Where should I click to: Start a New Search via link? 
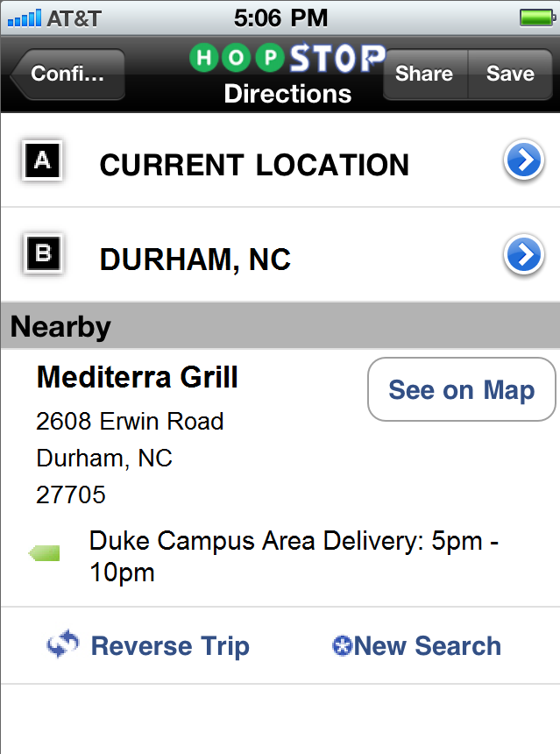tap(428, 647)
